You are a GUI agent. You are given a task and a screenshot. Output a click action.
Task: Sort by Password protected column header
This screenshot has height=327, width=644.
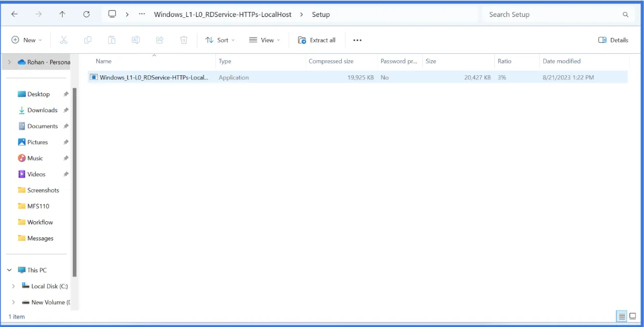tap(399, 61)
